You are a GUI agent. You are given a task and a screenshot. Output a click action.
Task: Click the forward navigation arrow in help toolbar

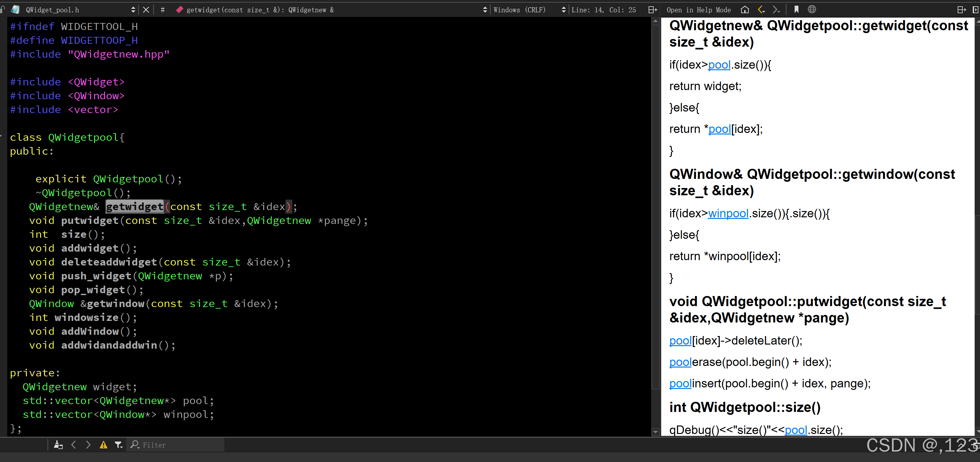(x=777, y=9)
